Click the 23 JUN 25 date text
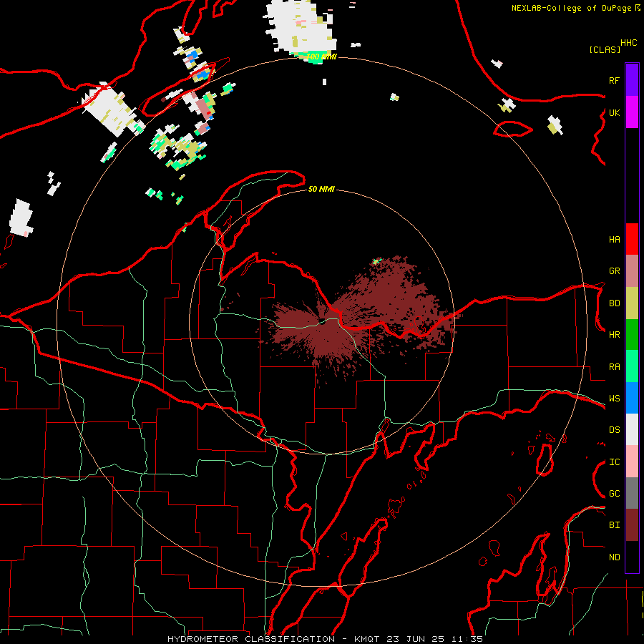 coord(416,639)
